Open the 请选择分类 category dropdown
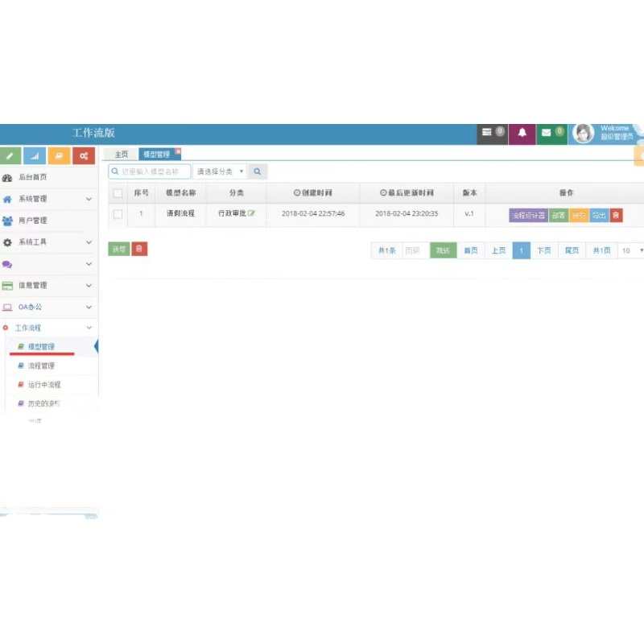 tap(220, 171)
